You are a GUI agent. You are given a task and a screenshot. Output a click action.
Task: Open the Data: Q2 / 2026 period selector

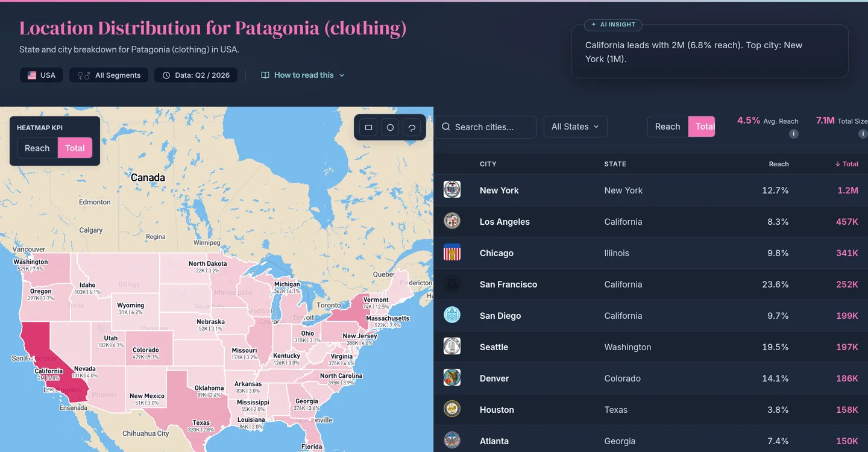point(196,75)
